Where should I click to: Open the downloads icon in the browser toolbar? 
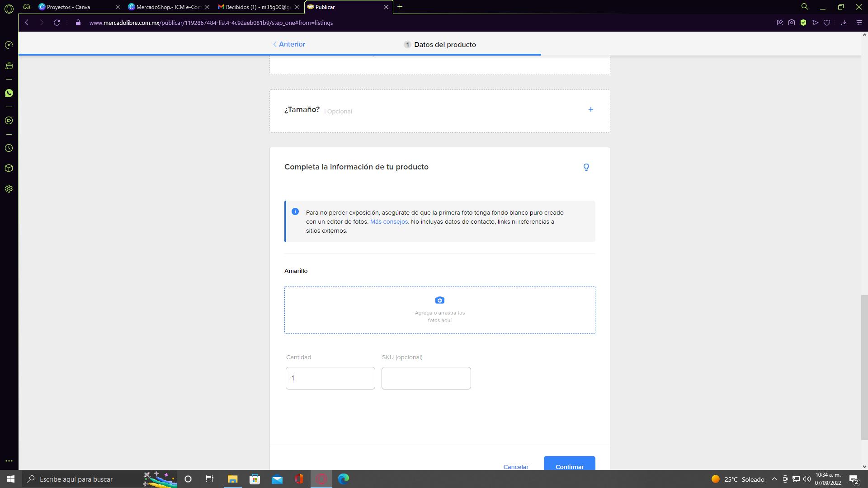(844, 23)
